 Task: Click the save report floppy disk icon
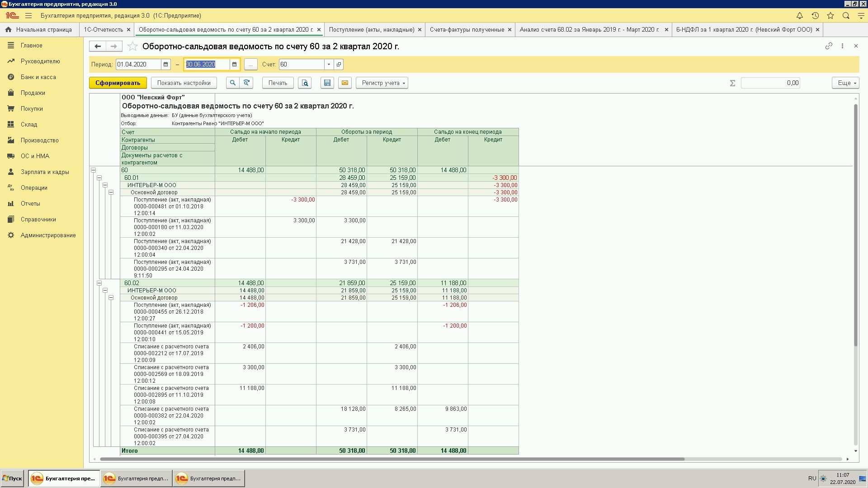point(327,83)
